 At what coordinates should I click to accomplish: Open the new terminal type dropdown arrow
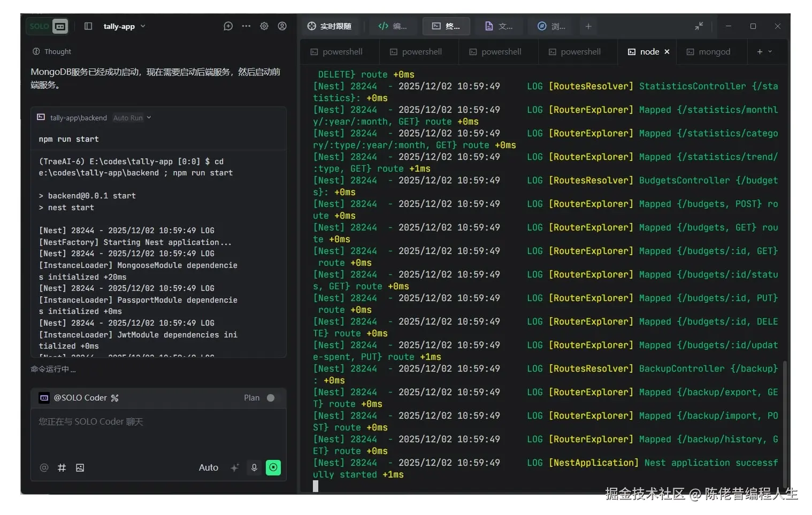(x=770, y=52)
